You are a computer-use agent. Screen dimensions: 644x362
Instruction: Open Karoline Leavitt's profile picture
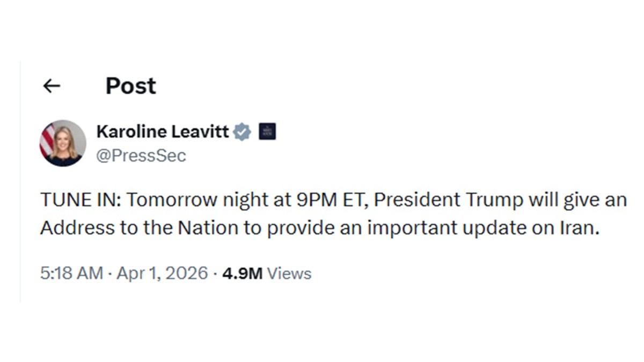pos(63,143)
